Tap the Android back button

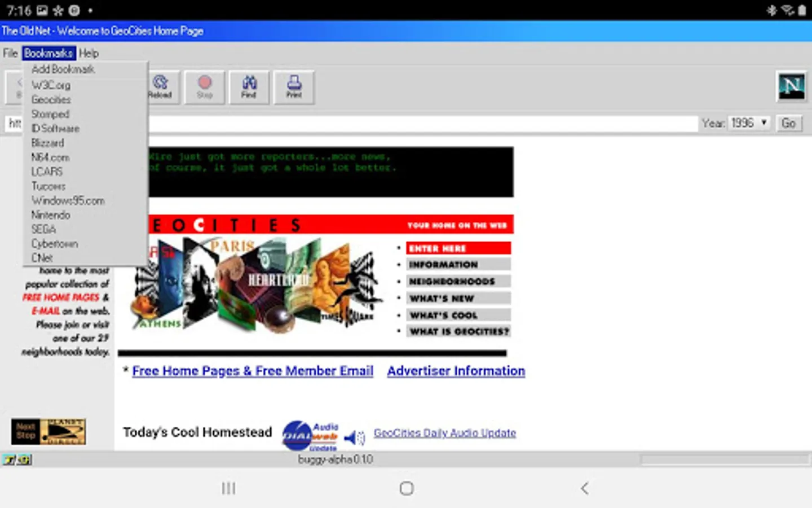coord(585,488)
